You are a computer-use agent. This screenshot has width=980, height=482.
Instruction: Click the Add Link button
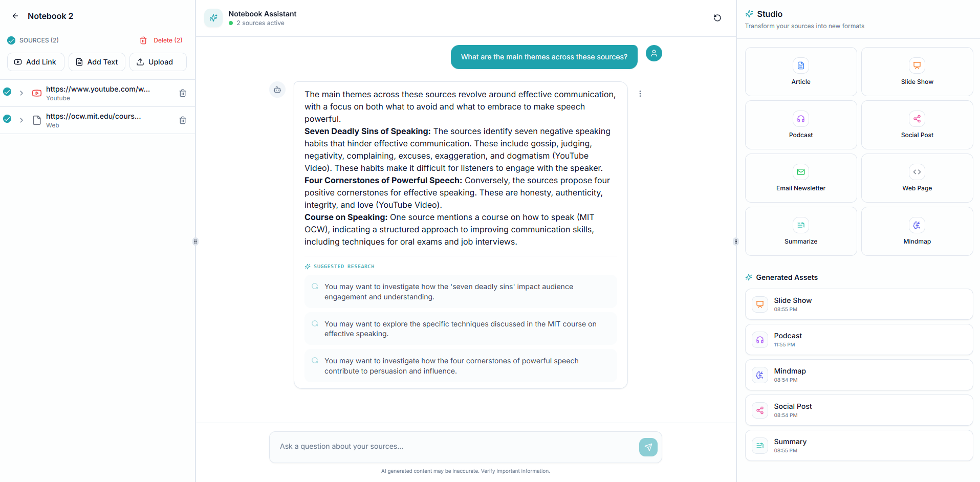pyautogui.click(x=35, y=61)
